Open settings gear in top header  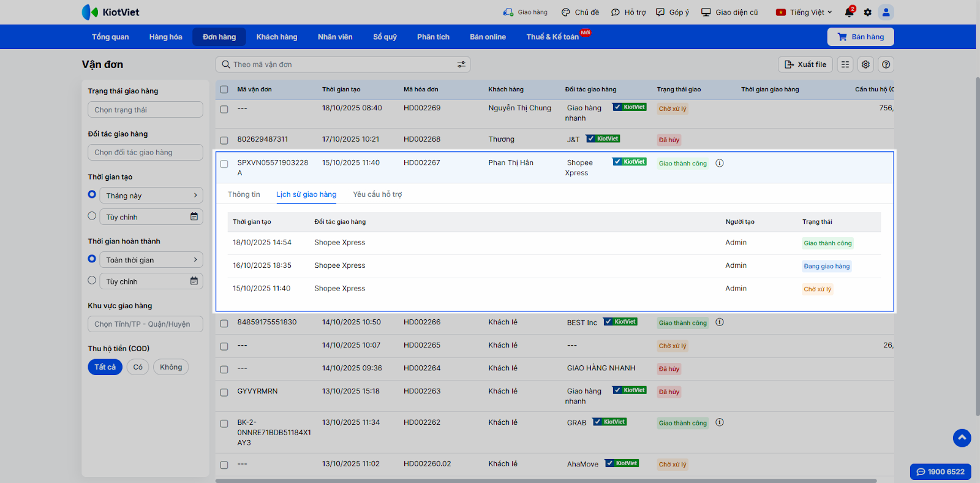tap(867, 12)
